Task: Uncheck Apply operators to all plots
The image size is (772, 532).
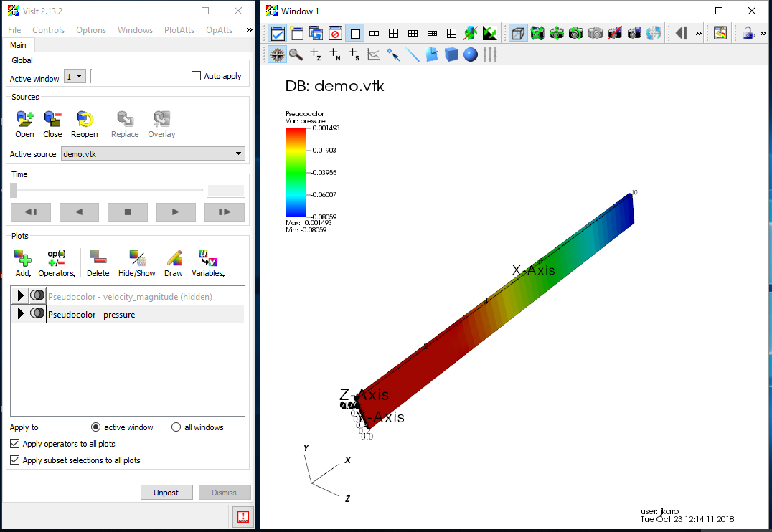Action: (16, 444)
